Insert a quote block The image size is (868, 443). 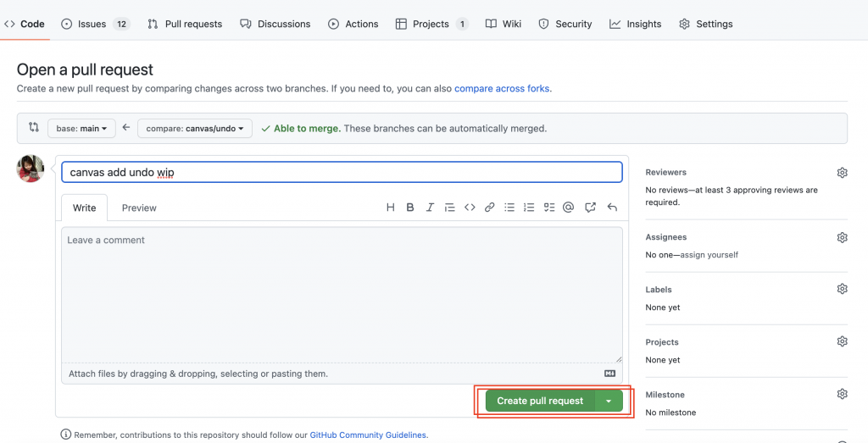click(x=449, y=208)
